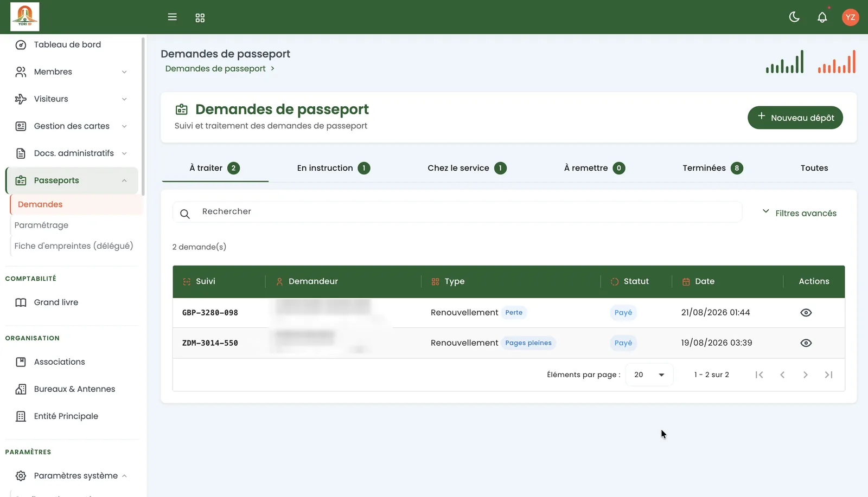Click the Yori ID logo
The width and height of the screenshot is (868, 497).
pos(25,17)
